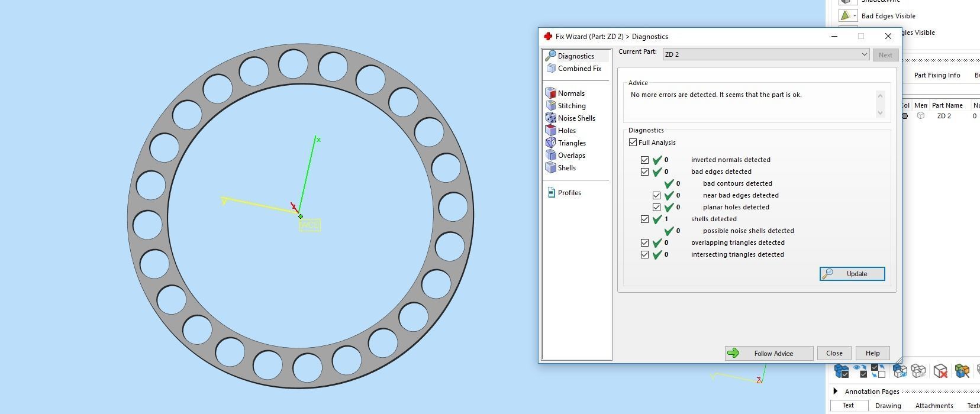Viewport: 980px width, 414px height.
Task: Toggle bad edges detected checkbox
Action: tap(645, 172)
